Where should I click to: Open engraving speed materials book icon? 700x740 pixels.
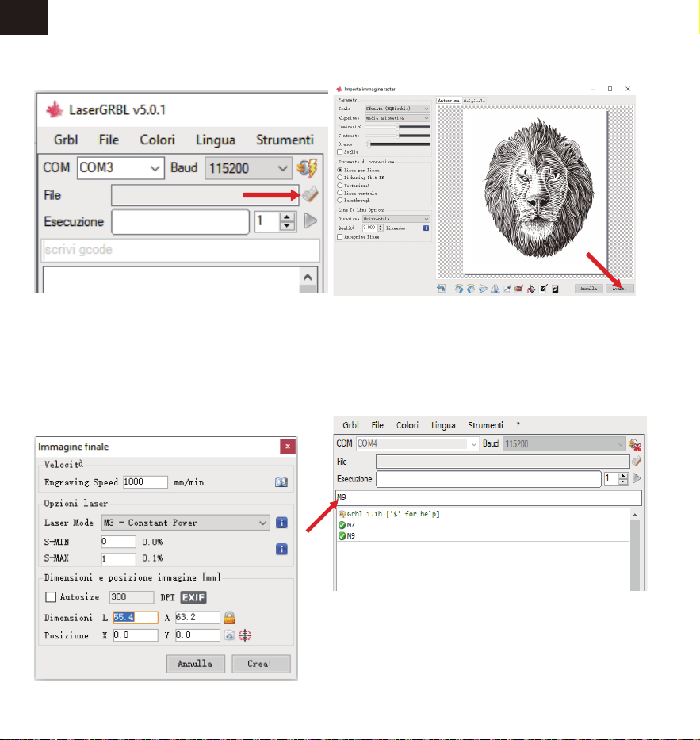(x=281, y=482)
